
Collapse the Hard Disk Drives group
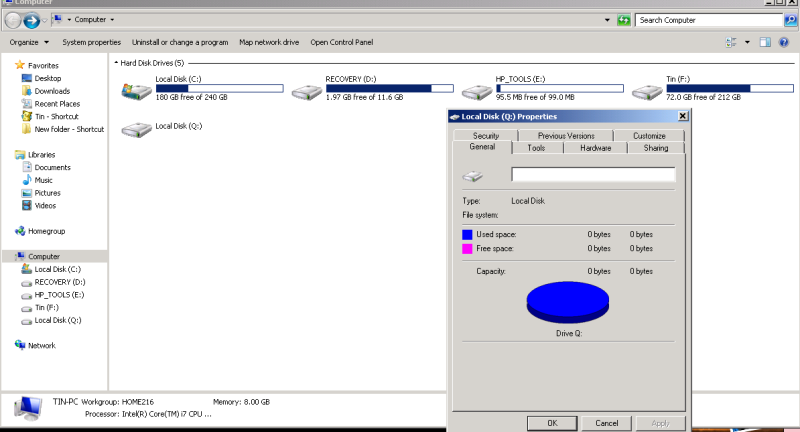pos(116,63)
